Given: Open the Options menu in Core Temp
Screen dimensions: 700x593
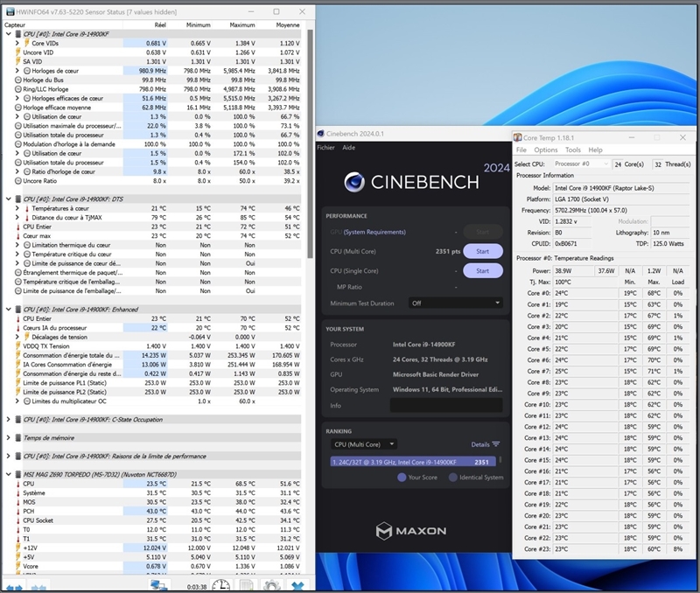Looking at the screenshot, I should [546, 150].
